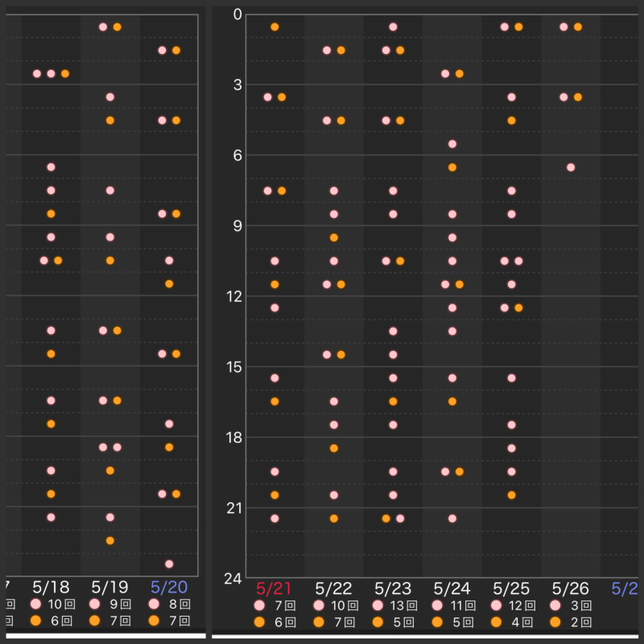
Task: Tap the lone pink dot on 5/26 near hour 6
Action: coord(571,167)
